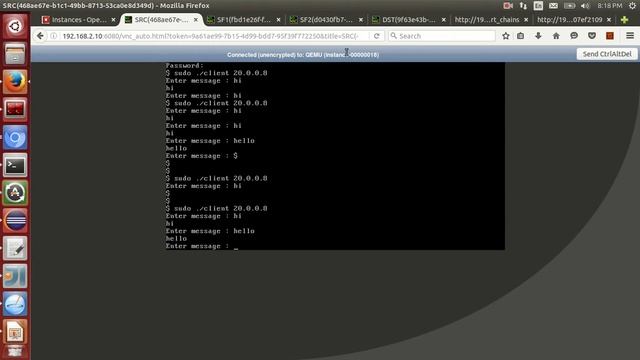The height and width of the screenshot is (360, 640).
Task: Close the SF1 tab
Action: pos(278,20)
